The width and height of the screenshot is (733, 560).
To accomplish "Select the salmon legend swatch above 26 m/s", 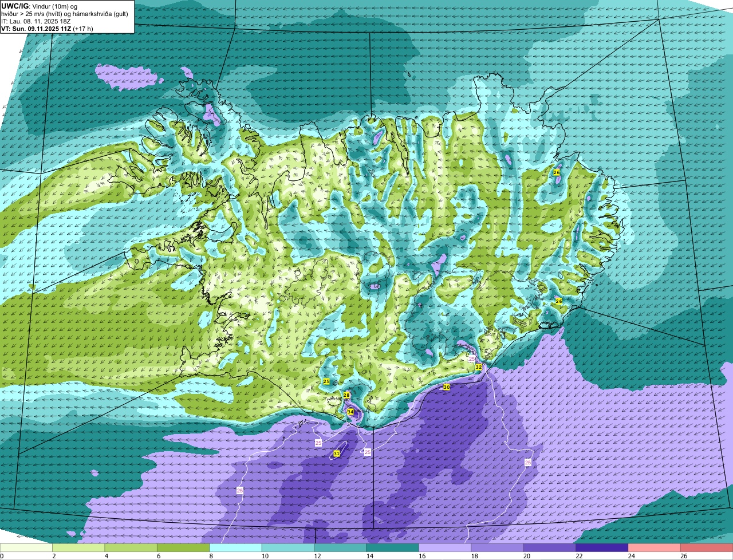I will point(707,547).
